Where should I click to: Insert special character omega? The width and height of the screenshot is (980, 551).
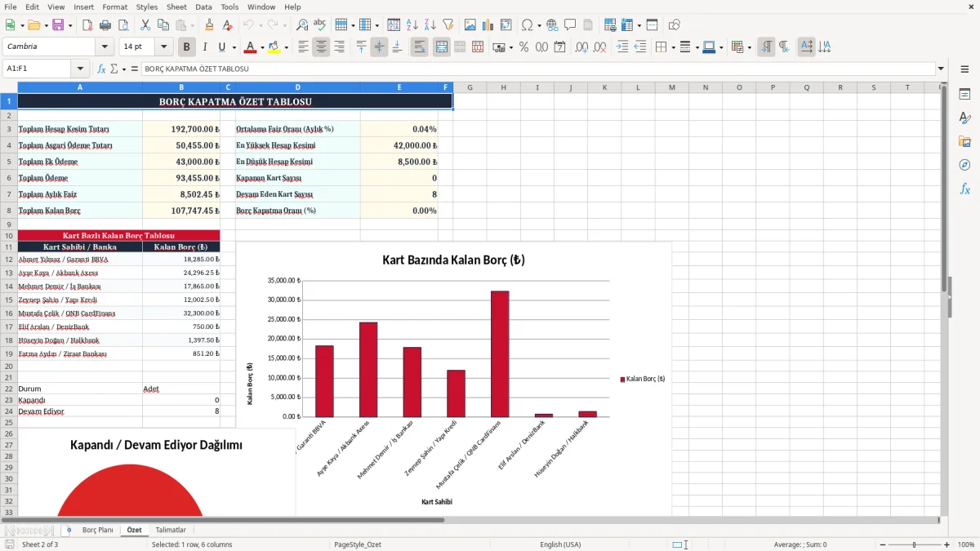point(527,25)
